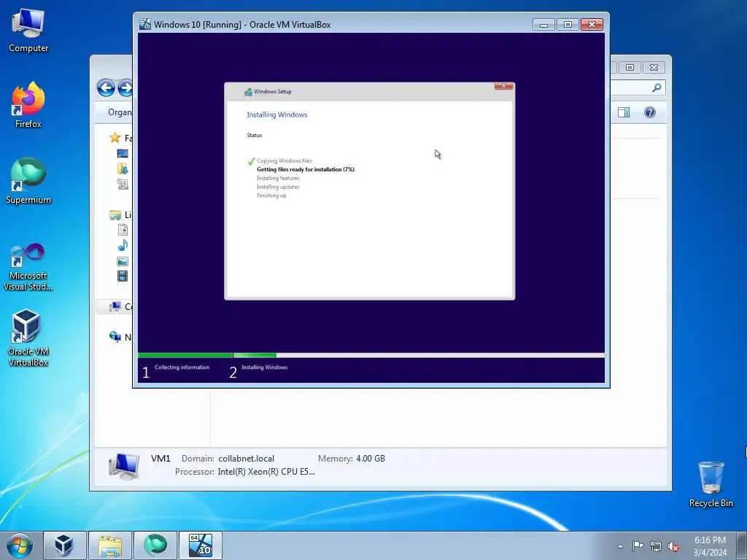Click the Intel(R) Xeon(R) processor text

pyautogui.click(x=266, y=472)
